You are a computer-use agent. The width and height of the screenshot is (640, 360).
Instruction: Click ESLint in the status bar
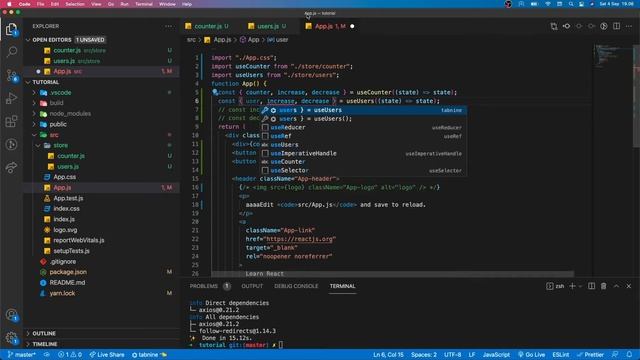[561, 355]
